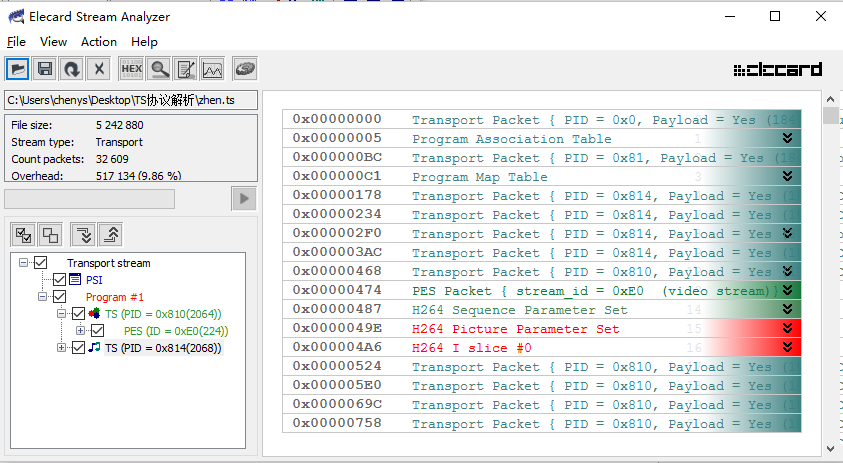
Task: Toggle the Transport stream checkbox
Action: pyautogui.click(x=41, y=263)
